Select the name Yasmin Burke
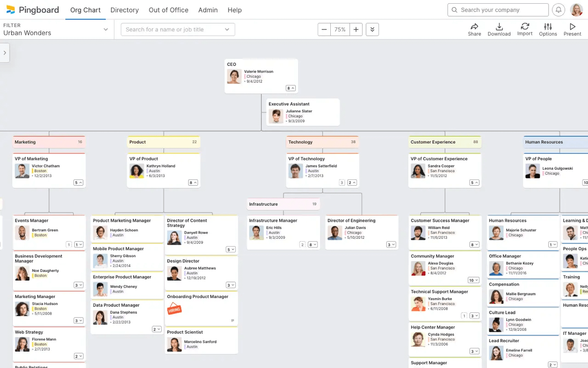This screenshot has height=368, width=588. click(x=440, y=299)
